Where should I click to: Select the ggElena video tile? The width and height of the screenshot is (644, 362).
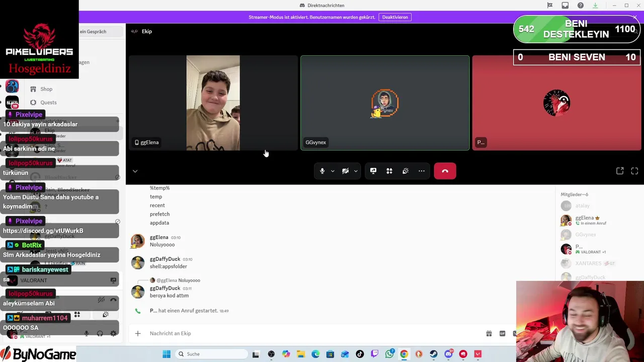(x=213, y=103)
